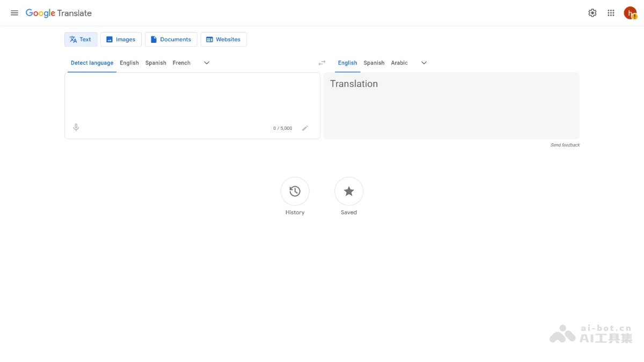This screenshot has height=362, width=644.
Task: Open Google Translate settings gear
Action: coord(592,12)
